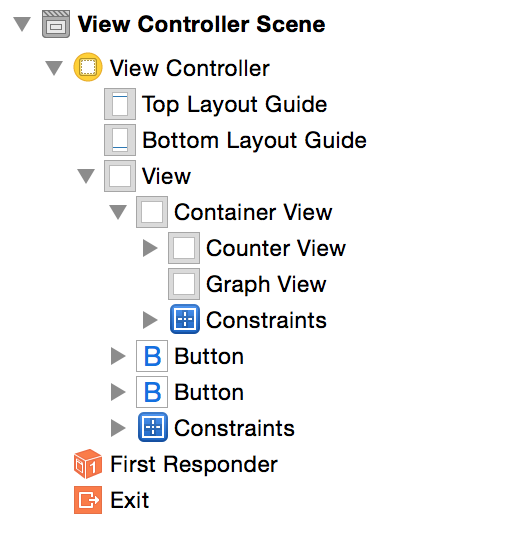This screenshot has height=550, width=520.
Task: Collapse the Container View disclosure triangle
Action: pyautogui.click(x=118, y=212)
